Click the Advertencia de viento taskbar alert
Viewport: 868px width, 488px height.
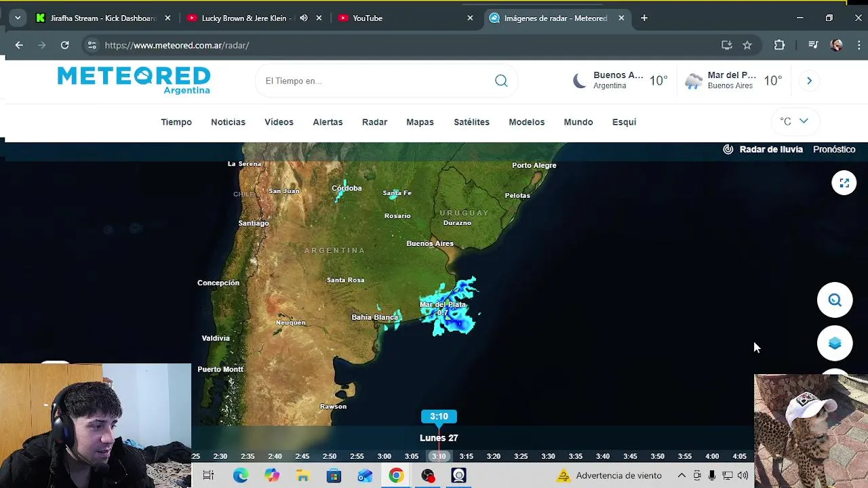tap(609, 476)
